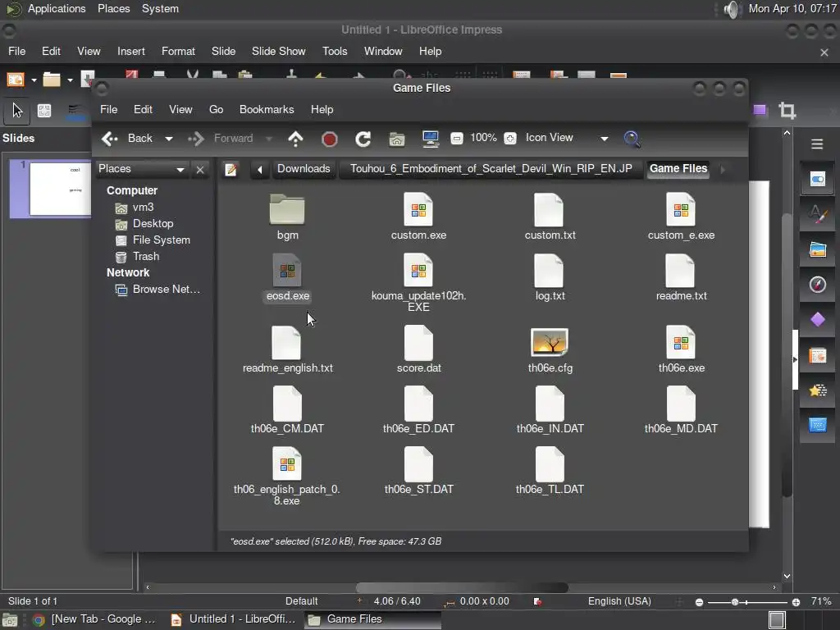
Task: Zoom in using the plus icon
Action: point(510,139)
